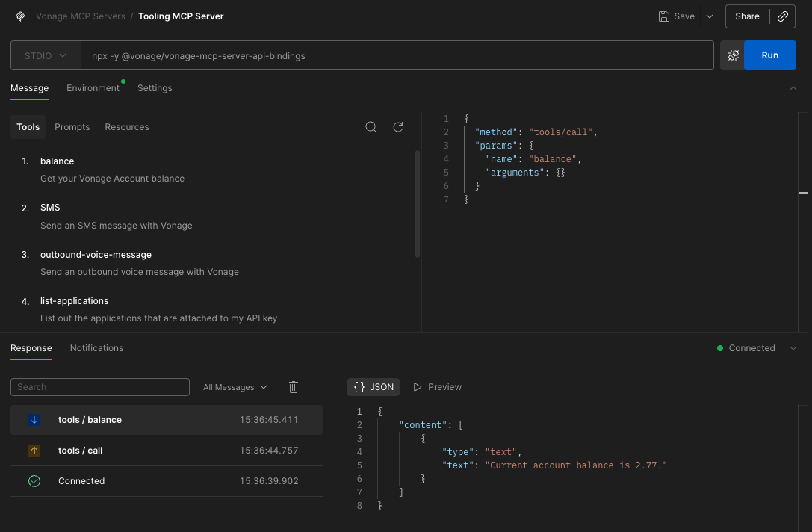Switch the response view to Preview

tap(437, 386)
